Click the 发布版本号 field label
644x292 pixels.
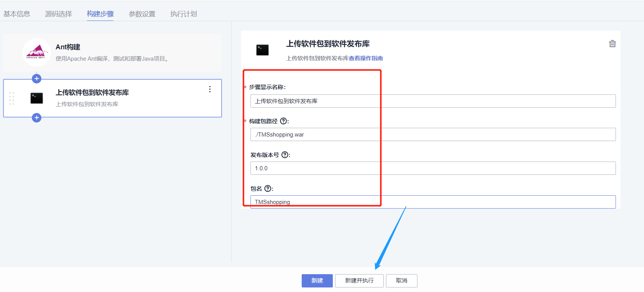[265, 155]
